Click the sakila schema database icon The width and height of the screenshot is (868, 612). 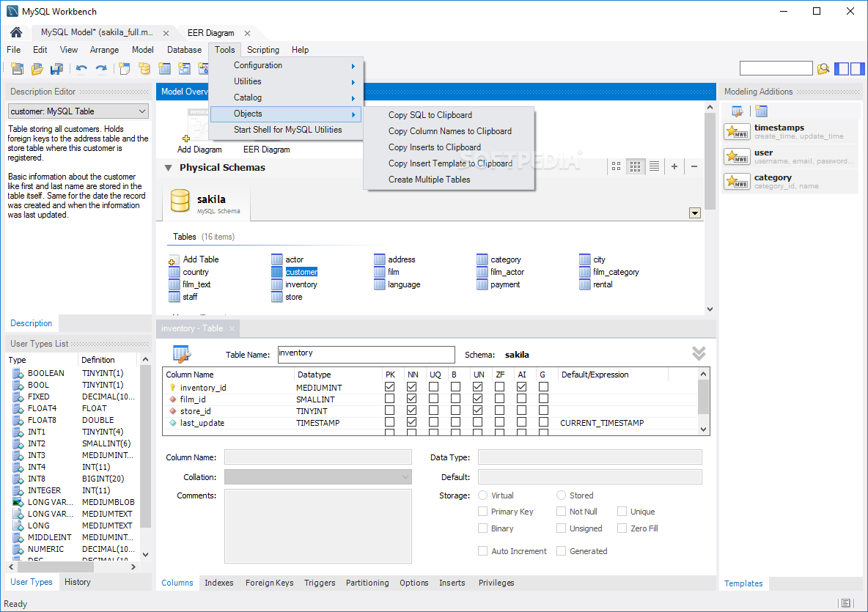180,201
